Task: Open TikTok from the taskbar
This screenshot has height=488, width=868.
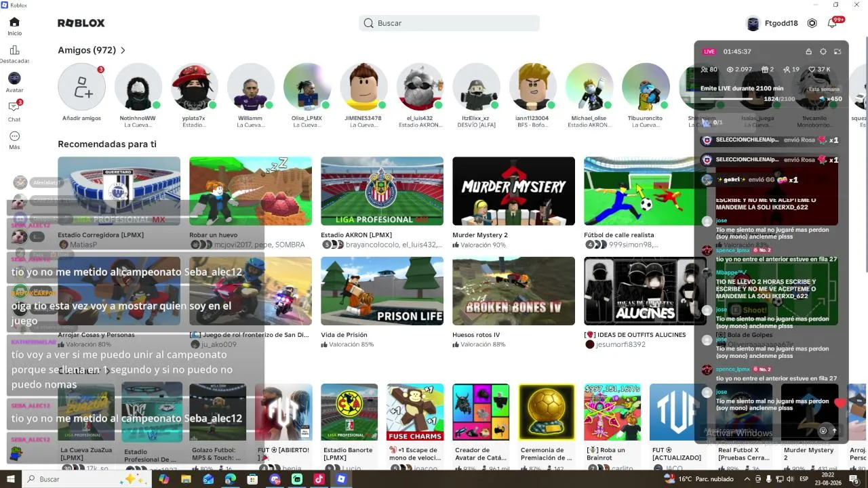Action: [x=319, y=479]
